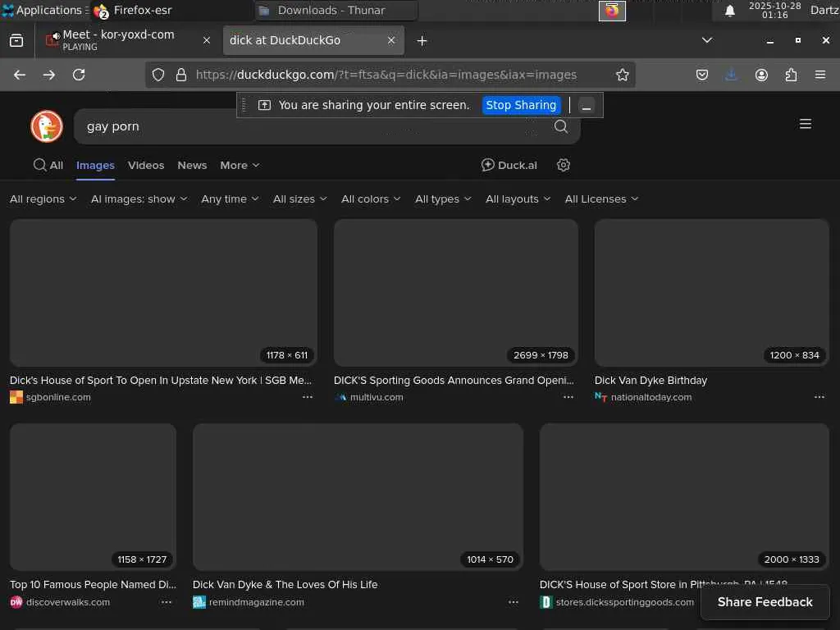Open search settings gear icon
This screenshot has height=630, width=840.
(563, 165)
